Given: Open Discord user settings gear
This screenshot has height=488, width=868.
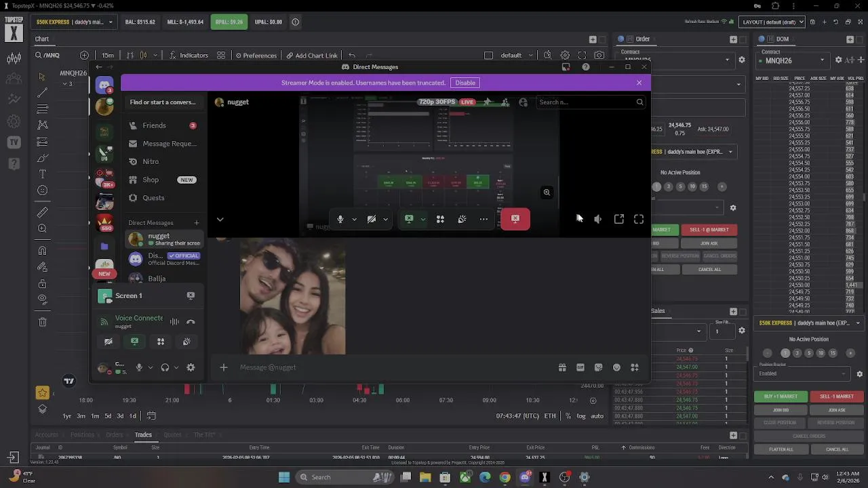Looking at the screenshot, I should pyautogui.click(x=191, y=367).
